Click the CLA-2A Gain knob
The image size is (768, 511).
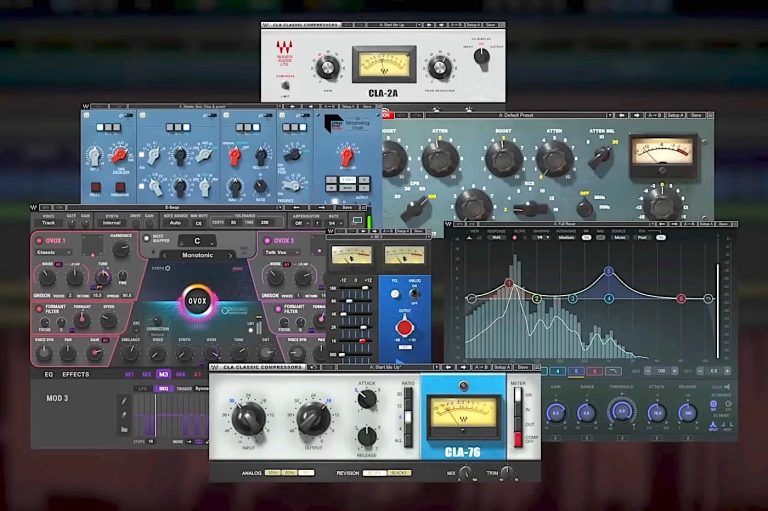327,68
